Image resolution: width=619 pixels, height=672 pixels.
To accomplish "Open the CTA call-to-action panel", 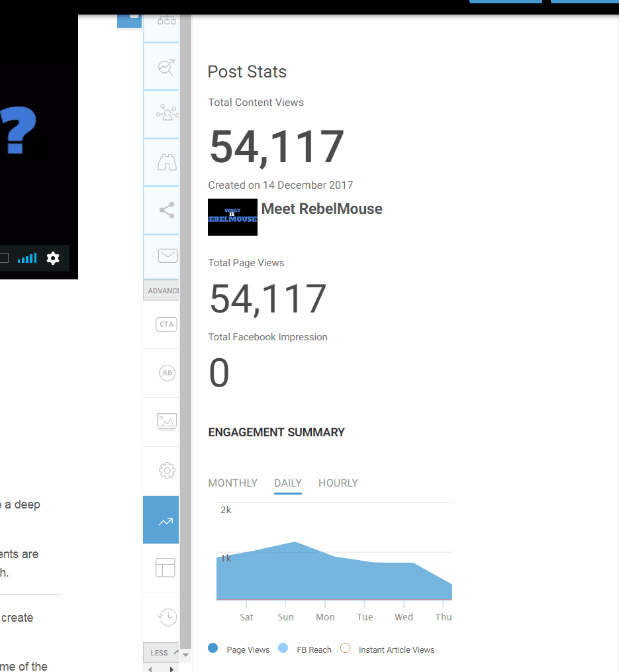I will (x=166, y=324).
